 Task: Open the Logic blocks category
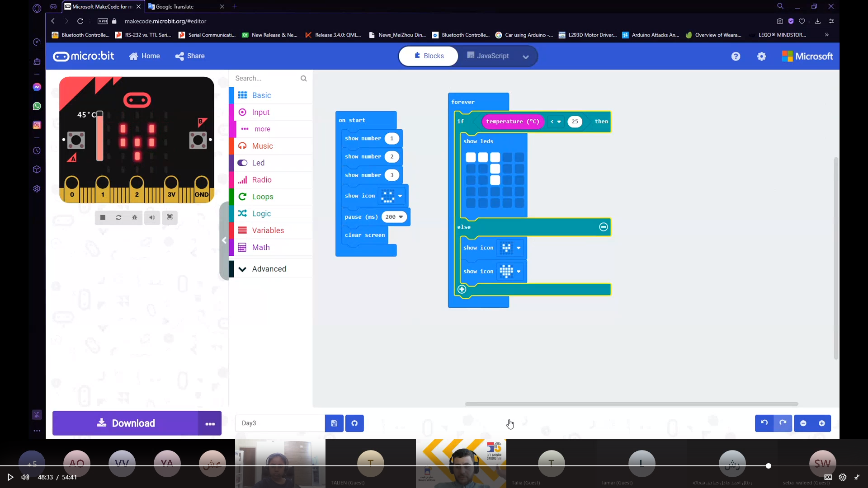(x=270, y=214)
